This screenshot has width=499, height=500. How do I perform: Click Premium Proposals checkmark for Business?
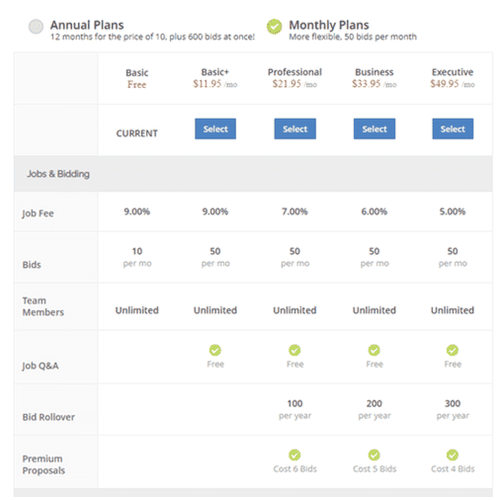point(374,455)
